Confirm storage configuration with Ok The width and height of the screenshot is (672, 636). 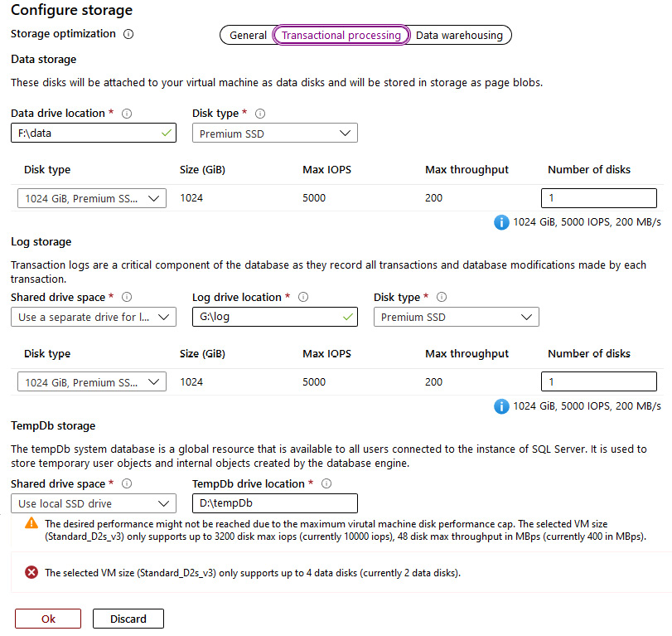click(48, 619)
